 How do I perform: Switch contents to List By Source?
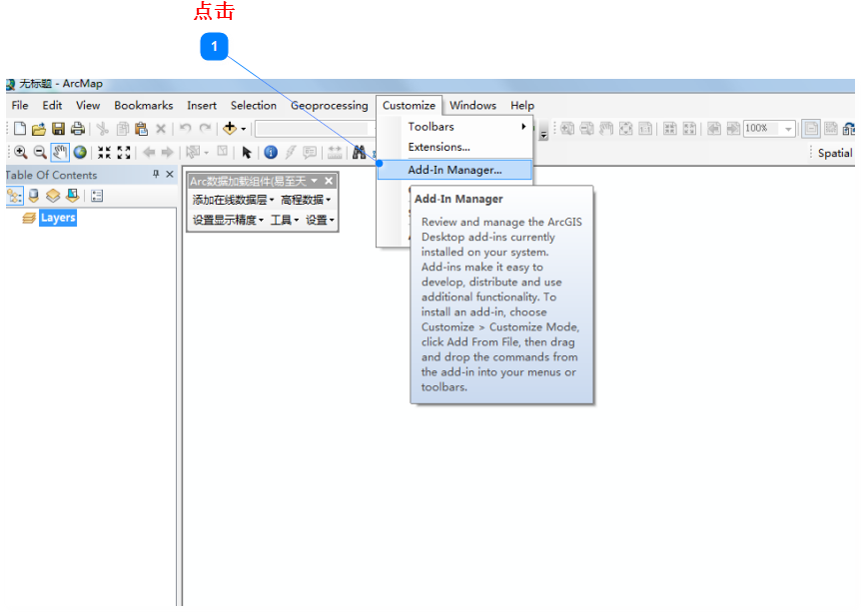[x=34, y=196]
